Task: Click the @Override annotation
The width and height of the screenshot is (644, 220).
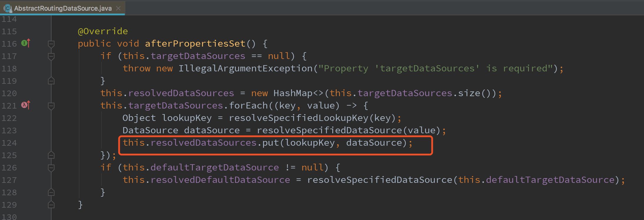Action: click(102, 31)
